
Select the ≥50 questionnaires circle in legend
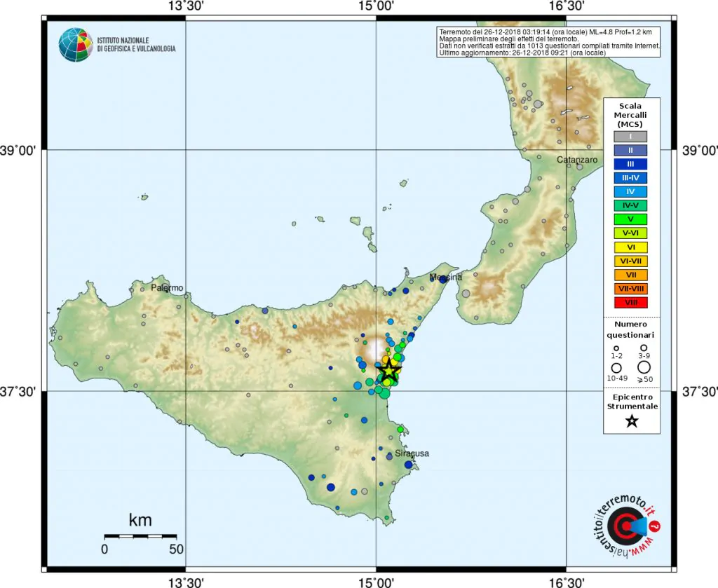click(x=642, y=366)
